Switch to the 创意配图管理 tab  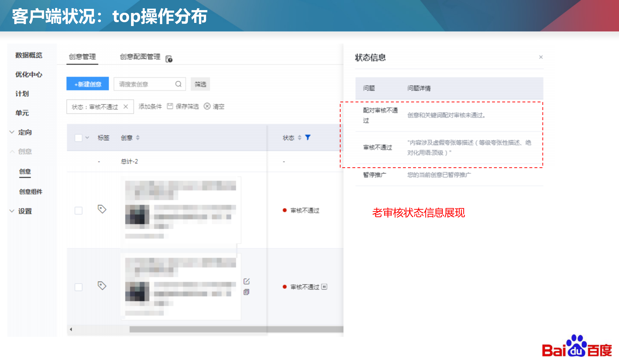click(x=140, y=57)
